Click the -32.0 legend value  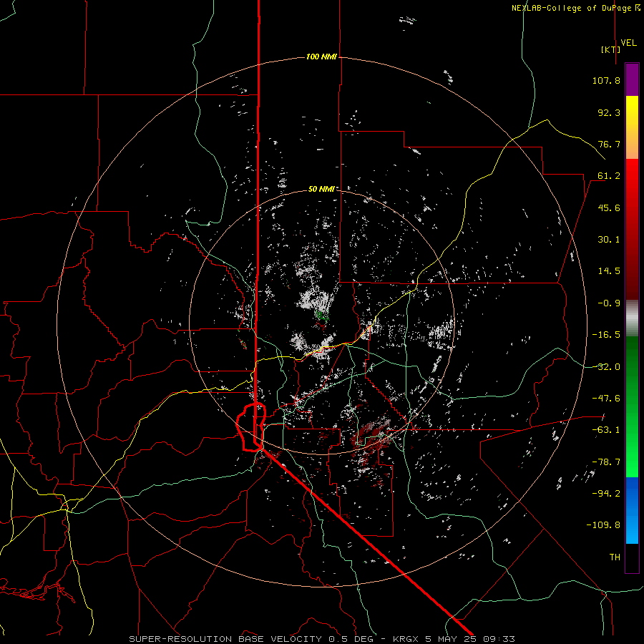606,367
